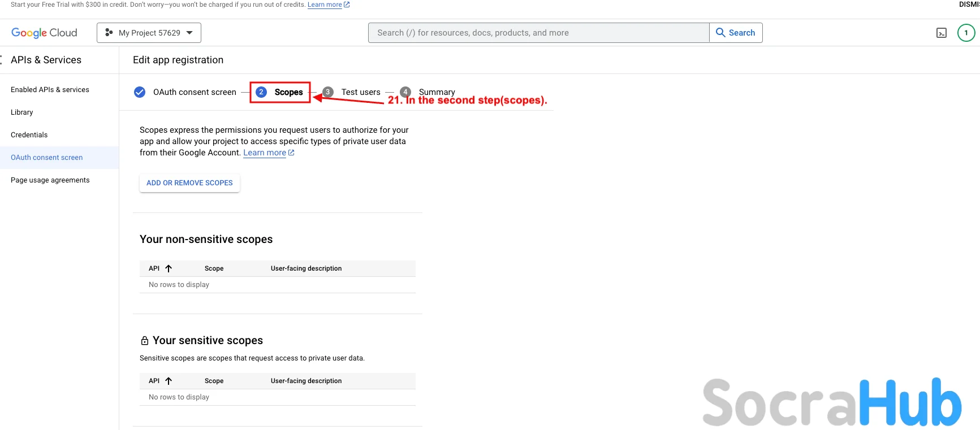The image size is (980, 430).
Task: Click the magnifier Search button
Action: pyautogui.click(x=736, y=33)
